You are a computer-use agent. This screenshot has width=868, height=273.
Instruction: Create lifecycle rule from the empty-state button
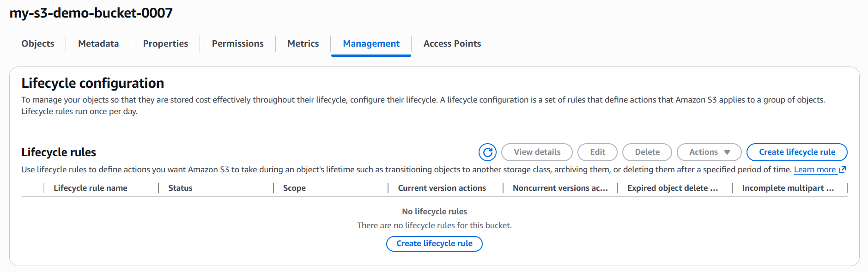(434, 243)
